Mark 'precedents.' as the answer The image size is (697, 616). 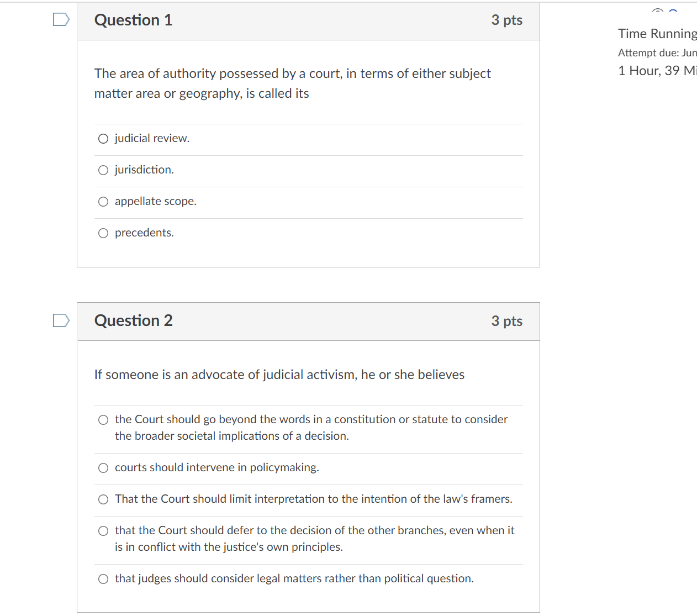tap(103, 233)
